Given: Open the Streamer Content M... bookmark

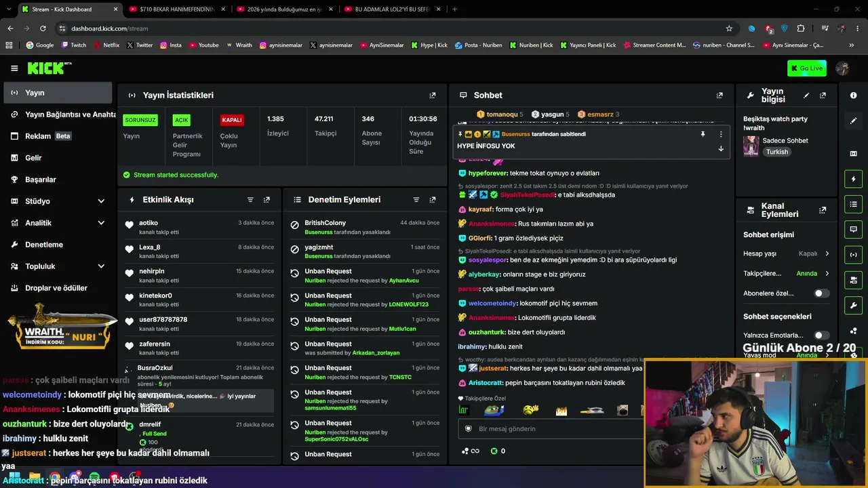Looking at the screenshot, I should tap(654, 45).
